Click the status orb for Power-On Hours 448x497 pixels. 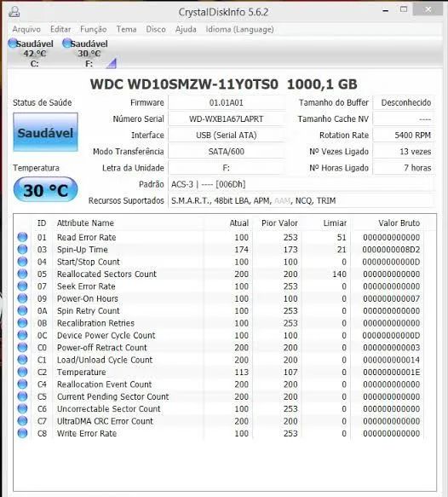point(22,298)
